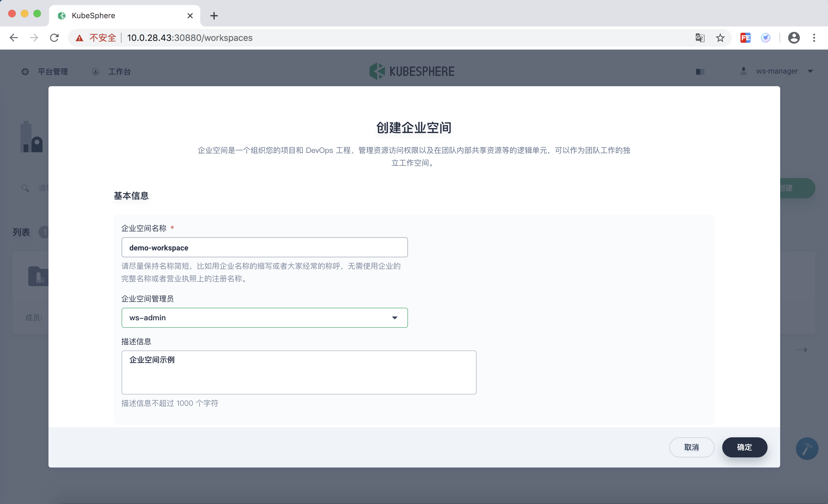Click the red FE browser extension icon

click(745, 38)
